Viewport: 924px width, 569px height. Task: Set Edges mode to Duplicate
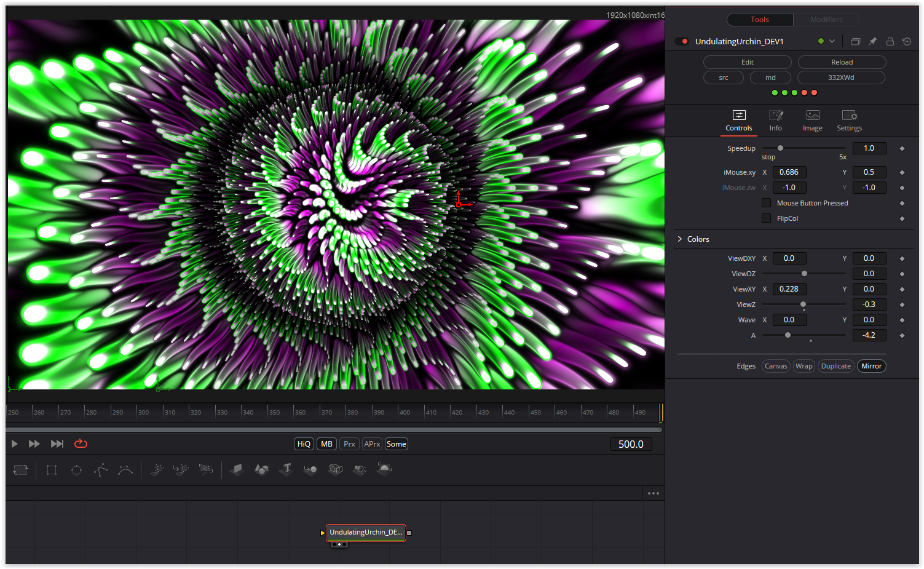pos(836,366)
